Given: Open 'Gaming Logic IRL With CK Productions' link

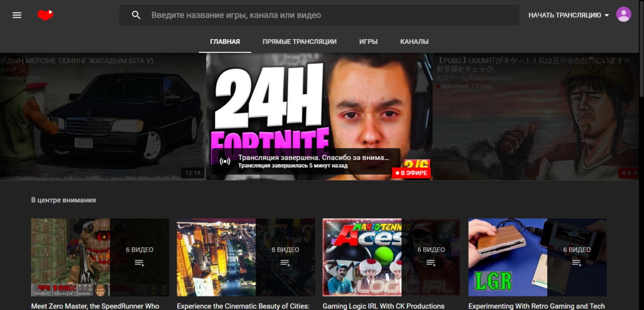Looking at the screenshot, I should pyautogui.click(x=383, y=306).
